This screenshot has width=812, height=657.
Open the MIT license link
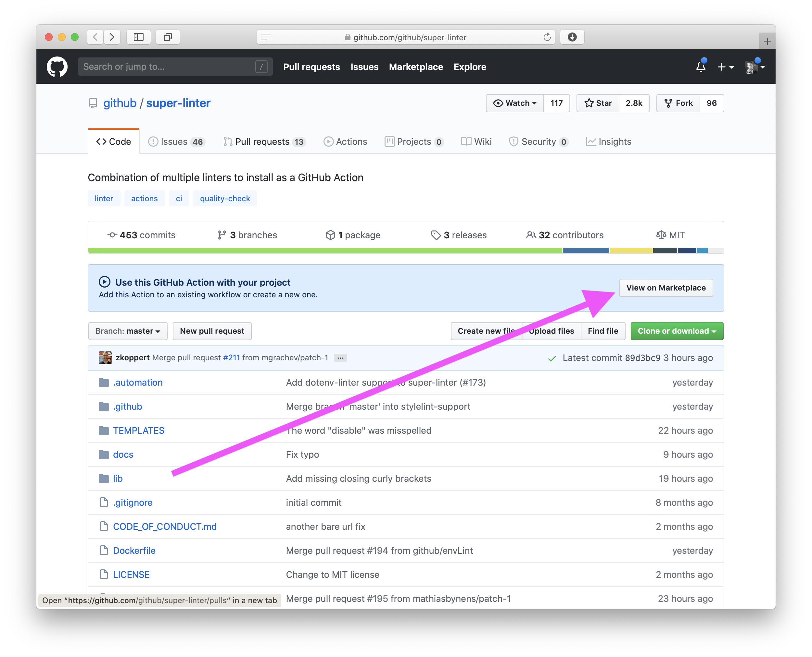670,235
